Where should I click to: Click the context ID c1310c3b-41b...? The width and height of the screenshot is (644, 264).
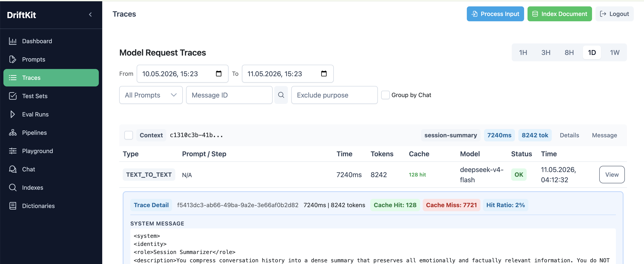point(196,135)
